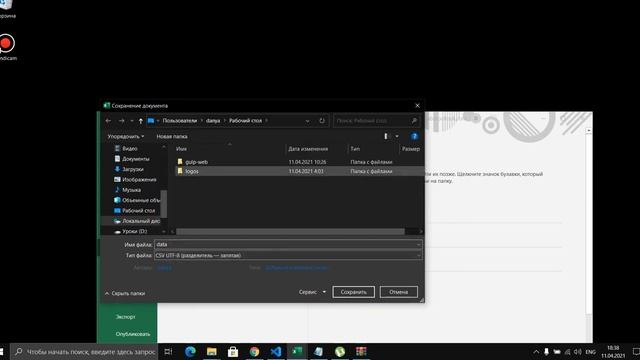Click the Windows taskbar search box
The height and width of the screenshot is (360, 640).
click(x=84, y=351)
